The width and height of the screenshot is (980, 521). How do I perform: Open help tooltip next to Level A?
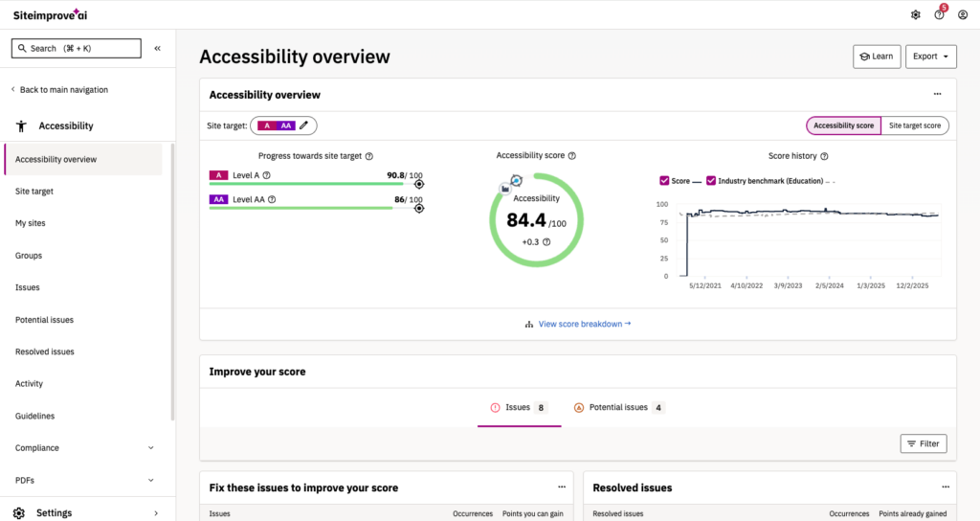tap(267, 175)
